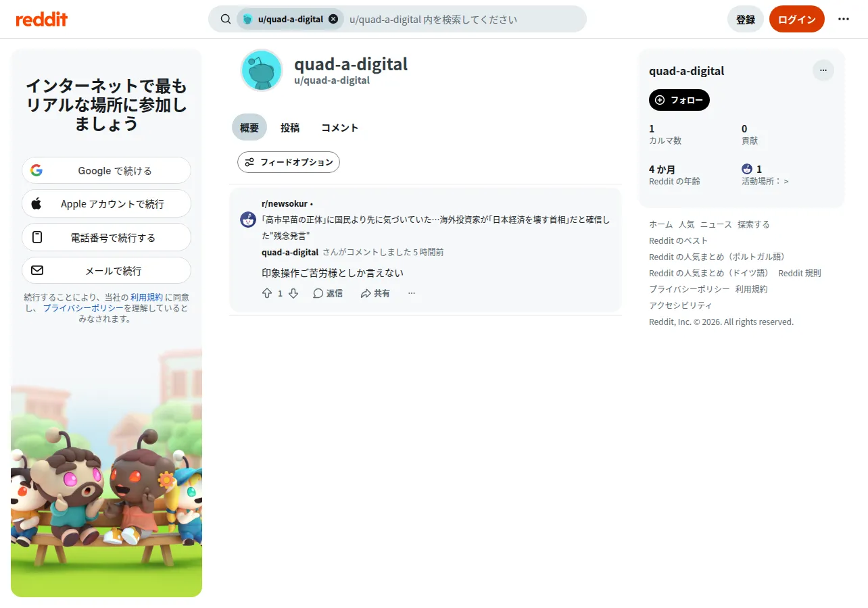Image resolution: width=868 pixels, height=608 pixels.
Task: Open the 高市早苗の正体 post title
Action: 435,228
